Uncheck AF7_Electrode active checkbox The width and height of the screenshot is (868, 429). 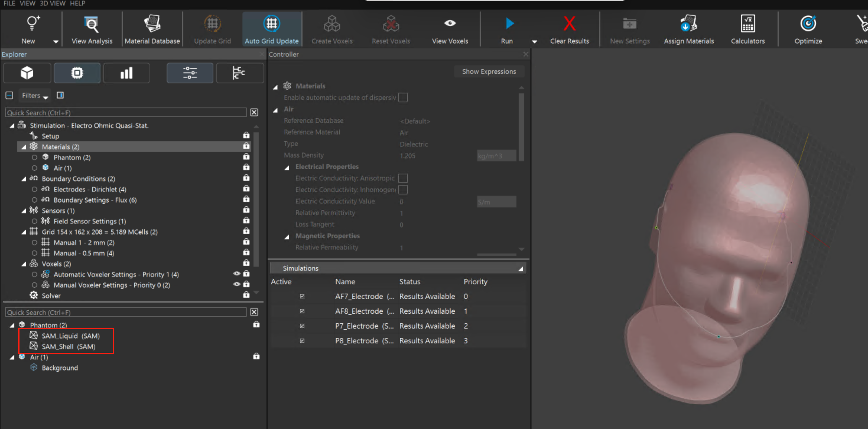click(x=302, y=296)
